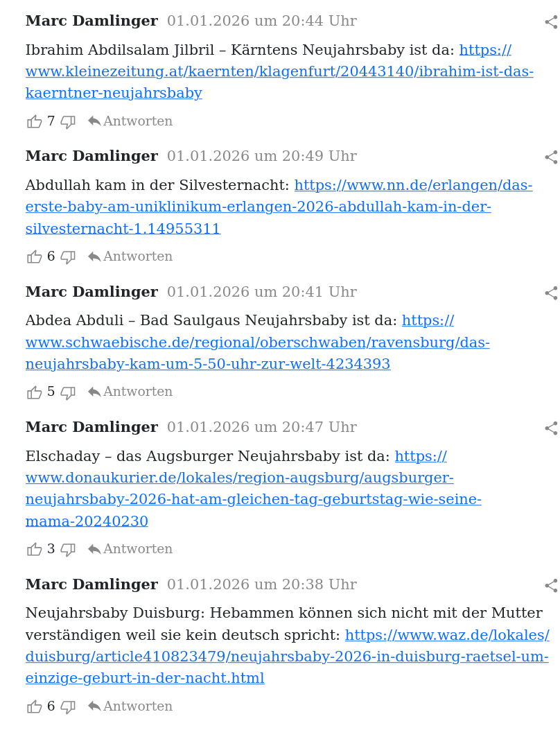Reply to the 20:44 Uhr comment
560x730 pixels.
130,121
